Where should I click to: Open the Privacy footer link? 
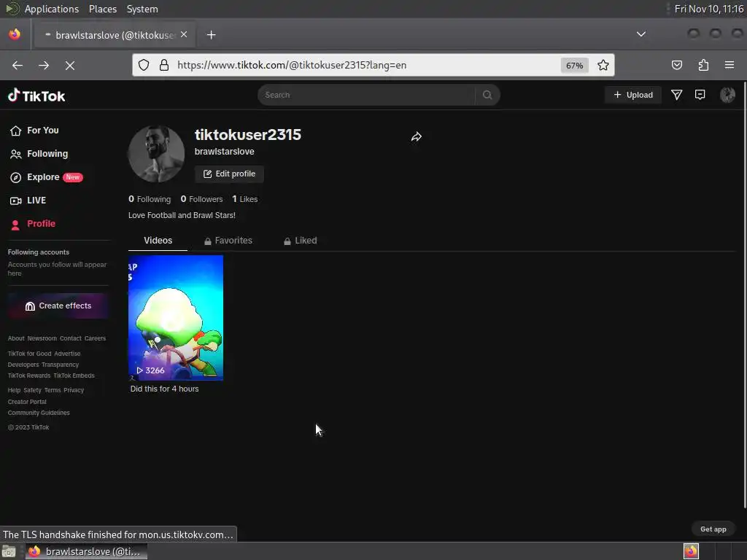click(74, 391)
